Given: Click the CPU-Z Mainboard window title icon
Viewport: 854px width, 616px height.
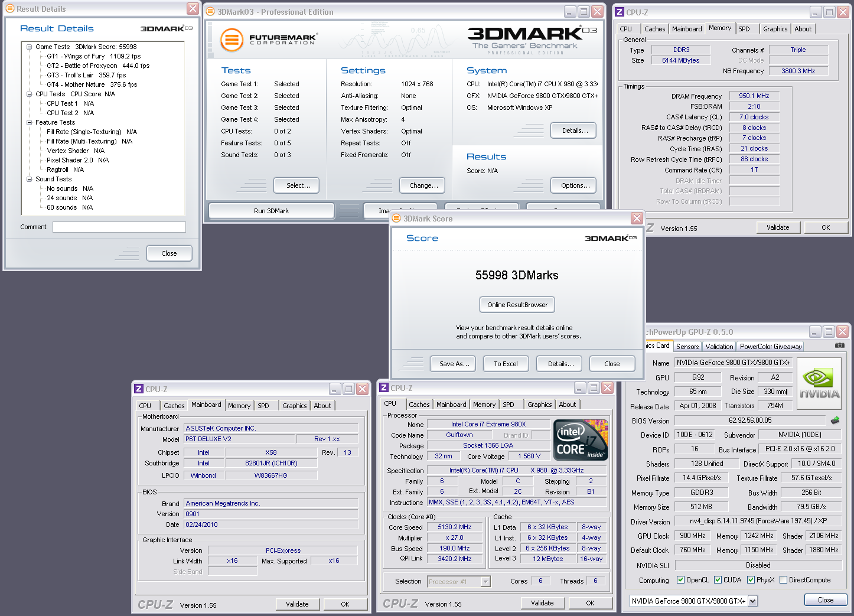Looking at the screenshot, I should 139,389.
